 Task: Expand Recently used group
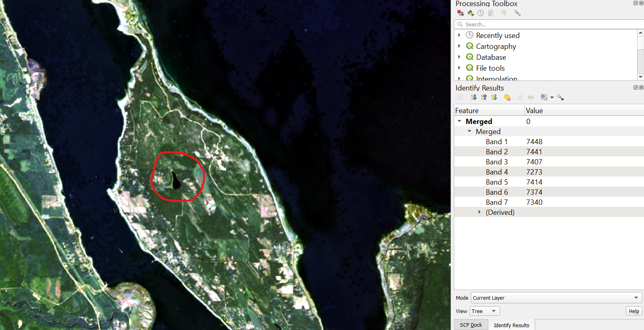[459, 35]
